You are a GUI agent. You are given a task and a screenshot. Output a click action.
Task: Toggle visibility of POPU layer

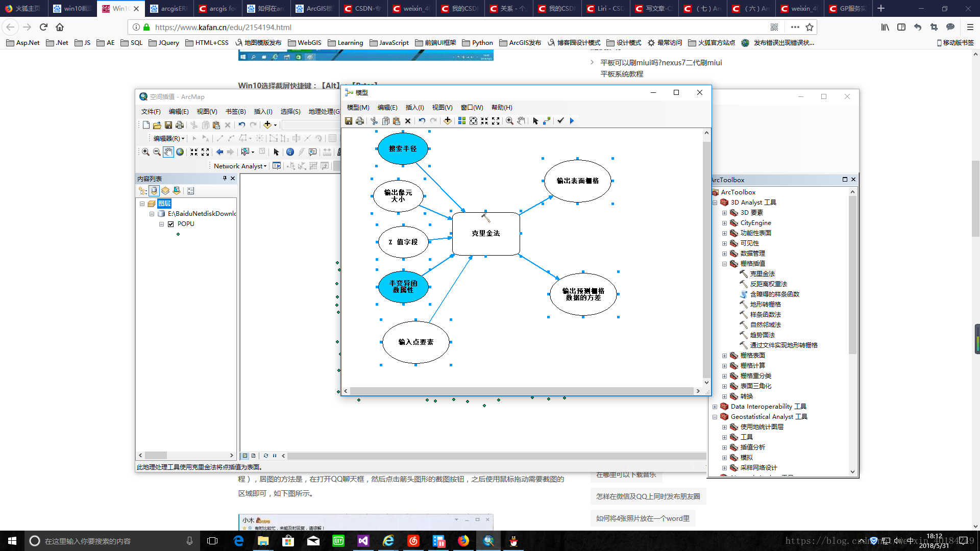[171, 224]
